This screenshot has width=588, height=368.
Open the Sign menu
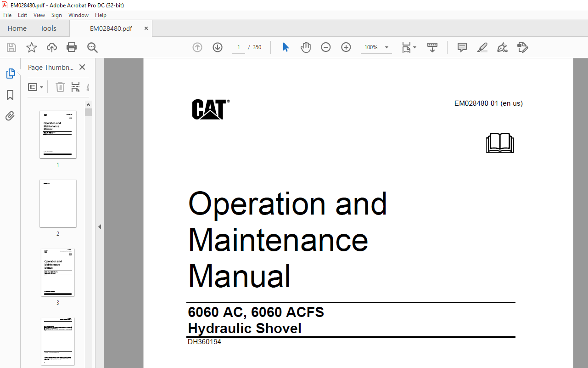(x=56, y=15)
